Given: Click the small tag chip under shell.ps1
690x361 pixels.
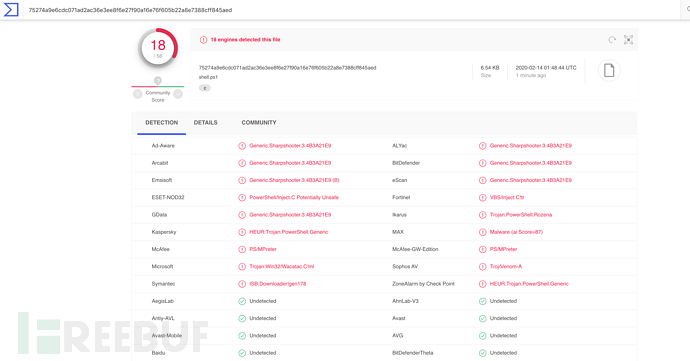Looking at the screenshot, I should coord(205,88).
